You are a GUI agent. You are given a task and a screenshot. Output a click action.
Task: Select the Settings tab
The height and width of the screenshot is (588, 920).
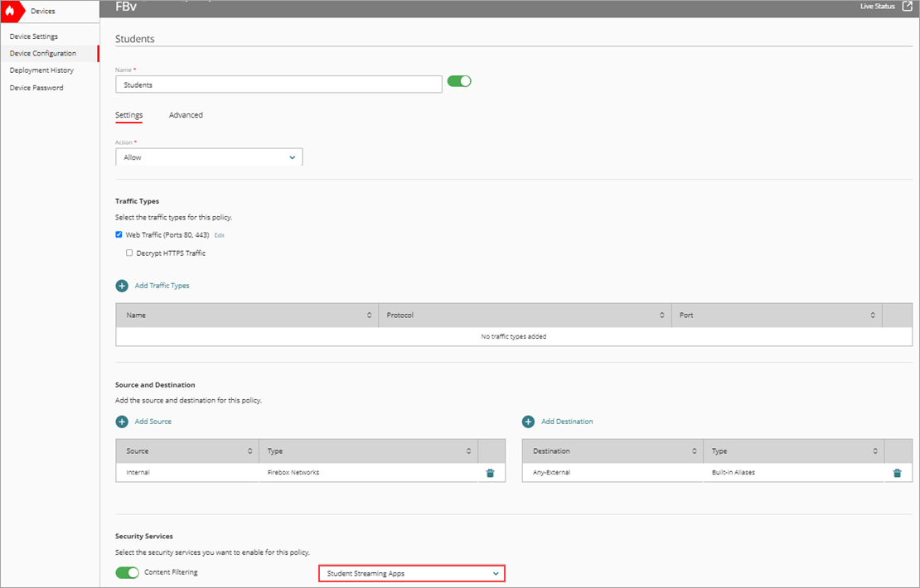tap(129, 115)
